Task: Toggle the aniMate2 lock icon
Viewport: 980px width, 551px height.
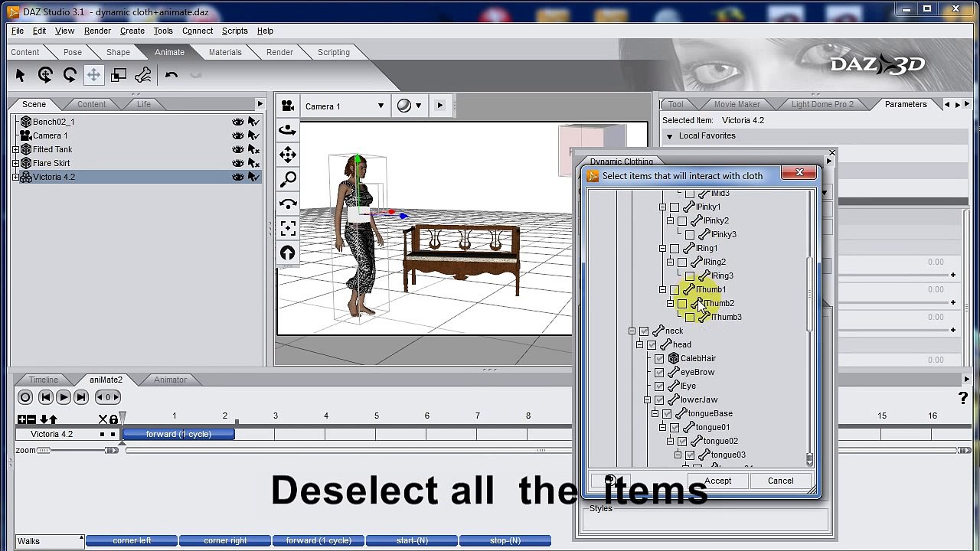Action: tap(113, 419)
